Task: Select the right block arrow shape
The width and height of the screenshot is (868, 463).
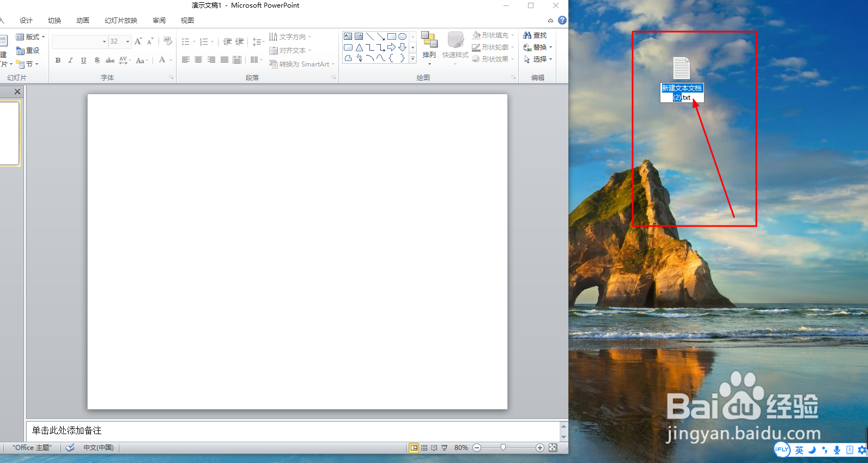Action: pyautogui.click(x=391, y=47)
